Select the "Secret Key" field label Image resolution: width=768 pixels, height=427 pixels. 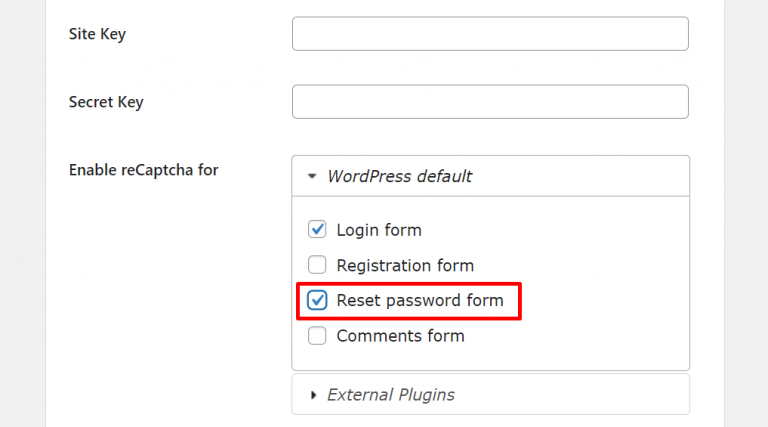click(106, 102)
